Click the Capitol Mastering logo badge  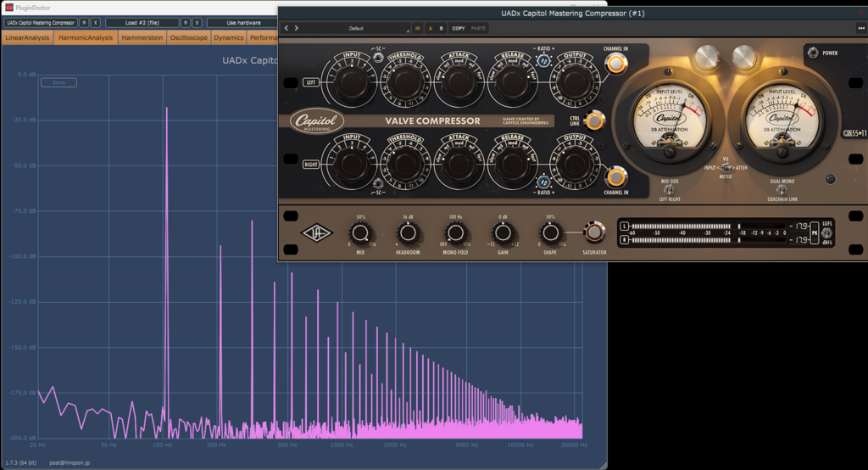(317, 120)
